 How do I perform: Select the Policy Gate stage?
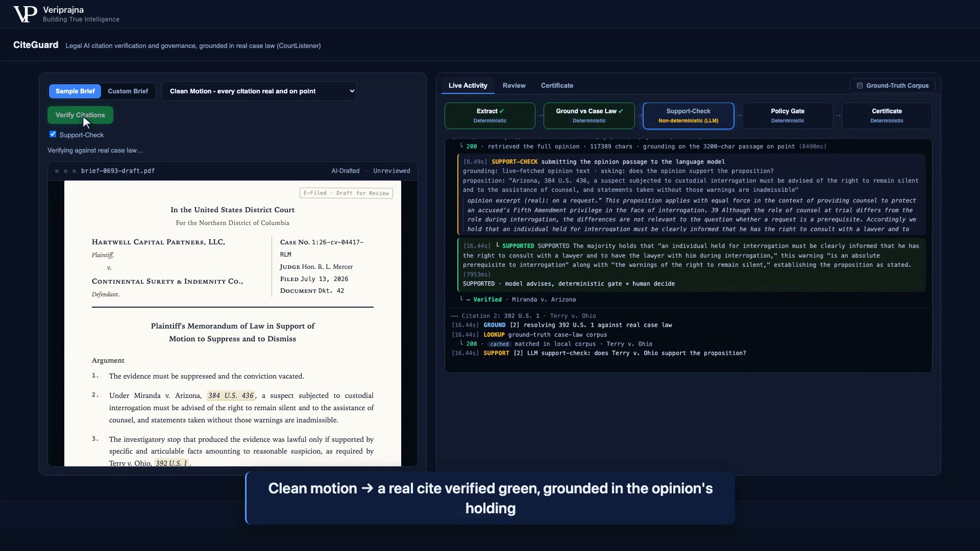[788, 116]
